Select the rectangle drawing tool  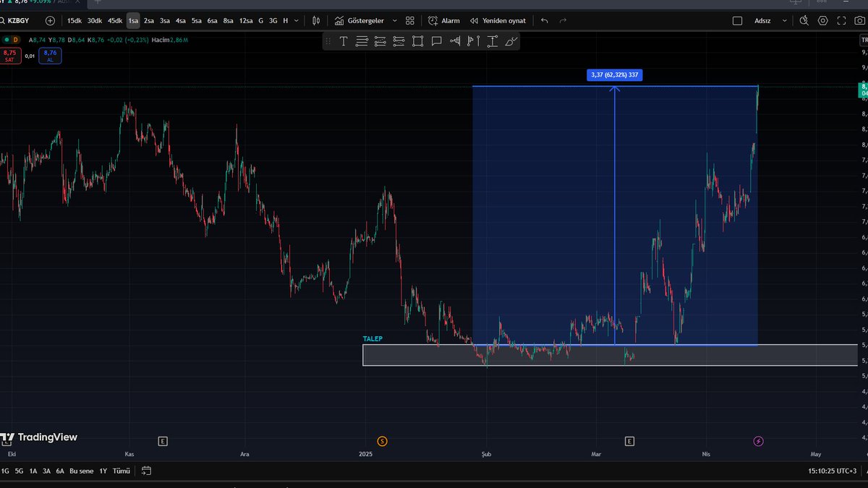pos(418,41)
